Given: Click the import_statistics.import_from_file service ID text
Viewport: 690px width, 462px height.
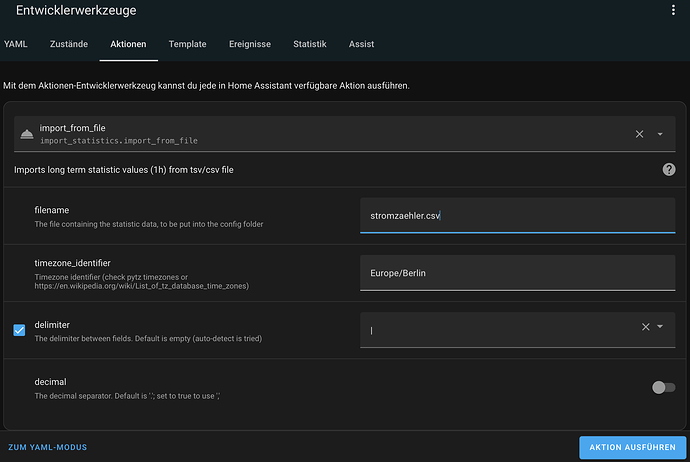Looking at the screenshot, I should click(119, 141).
